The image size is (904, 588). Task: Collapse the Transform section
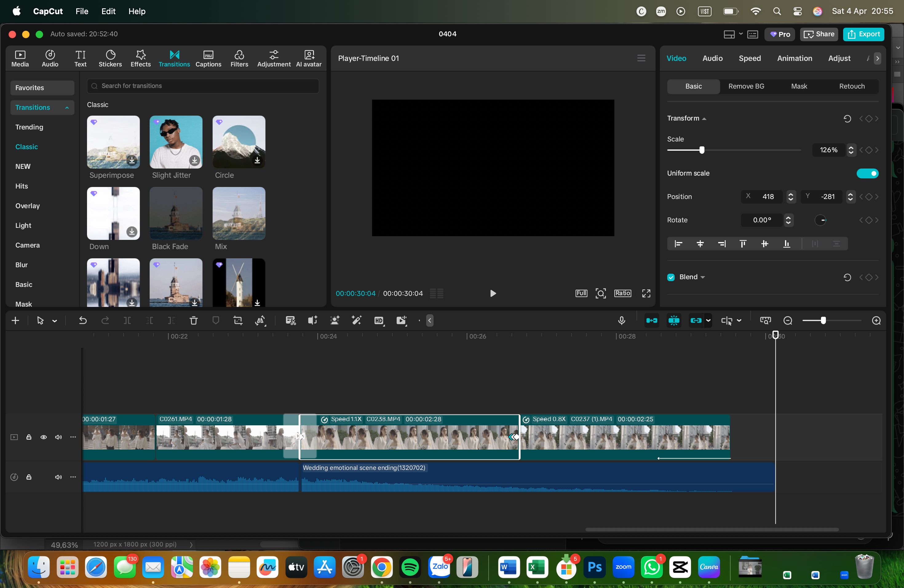[x=704, y=118]
